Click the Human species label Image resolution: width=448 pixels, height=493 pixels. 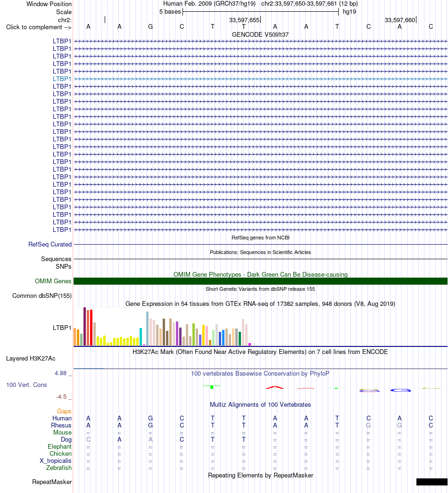[x=62, y=418]
